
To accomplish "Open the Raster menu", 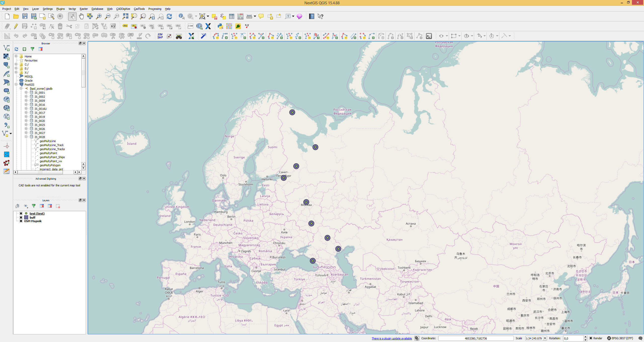I will (x=84, y=9).
